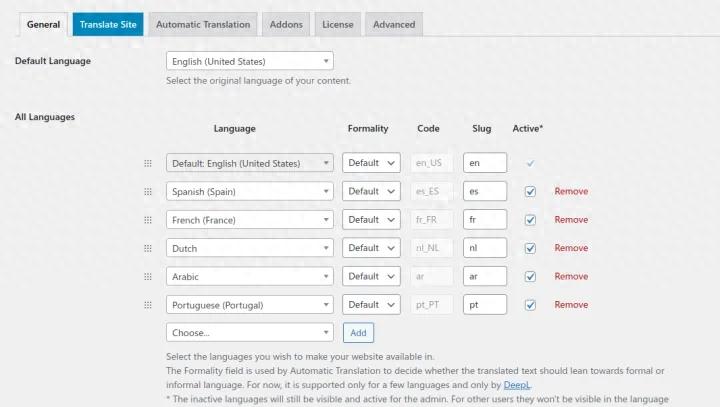This screenshot has width=720, height=407.
Task: Open the Arabic language selector dropdown
Action: (249, 276)
